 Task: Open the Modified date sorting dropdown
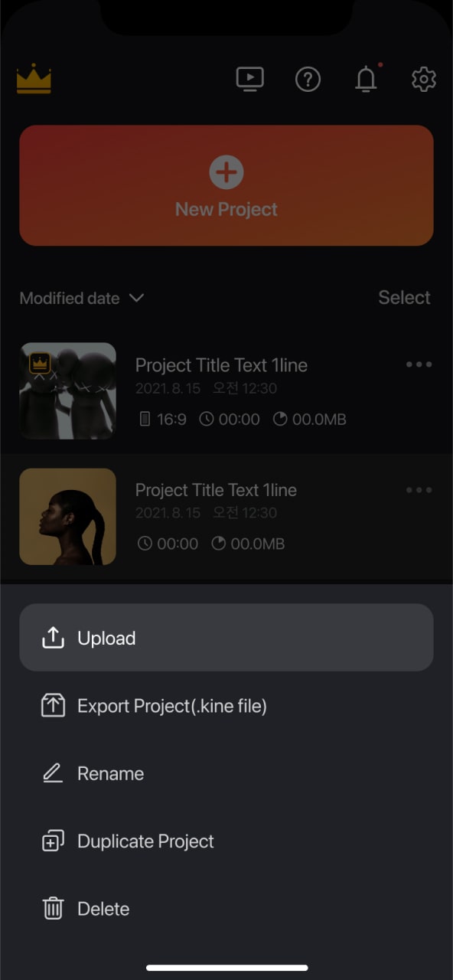click(82, 298)
